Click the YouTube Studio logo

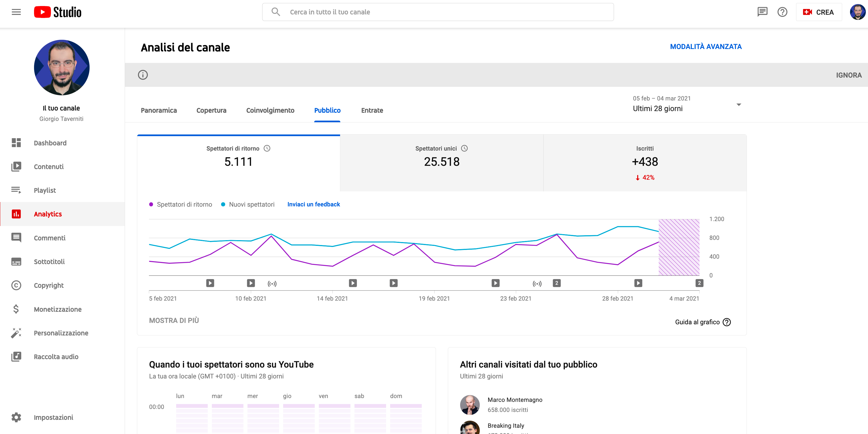pos(58,12)
